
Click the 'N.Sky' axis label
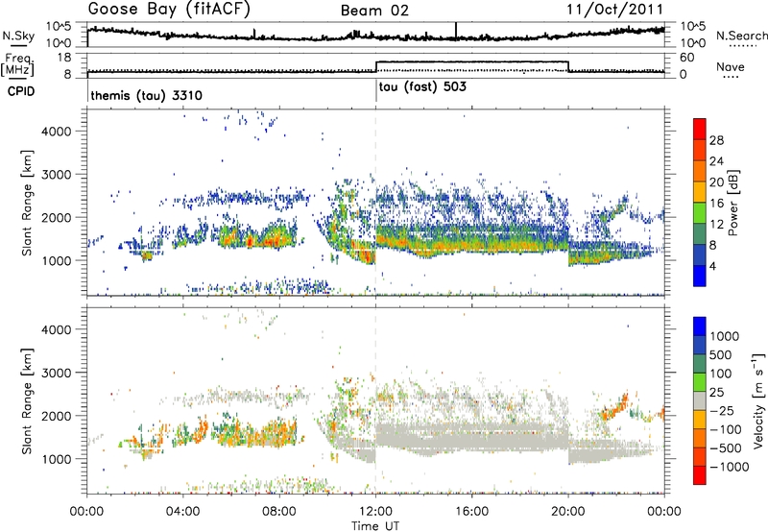18,36
